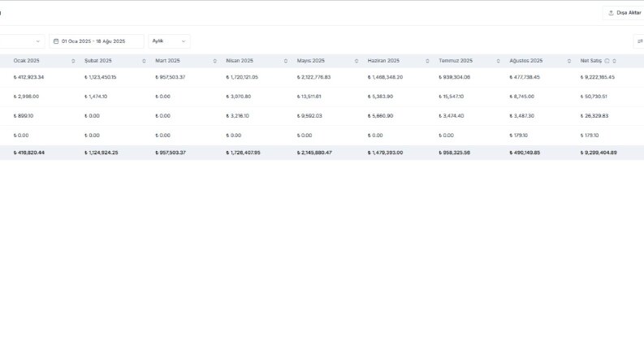Viewport: 644px width, 362px height.
Task: Open the Aylık period dropdown
Action: 169,41
